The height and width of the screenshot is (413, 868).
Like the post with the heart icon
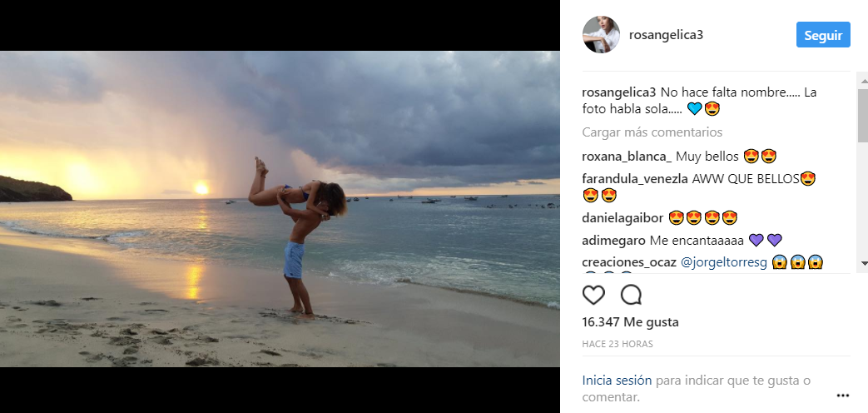pos(593,295)
